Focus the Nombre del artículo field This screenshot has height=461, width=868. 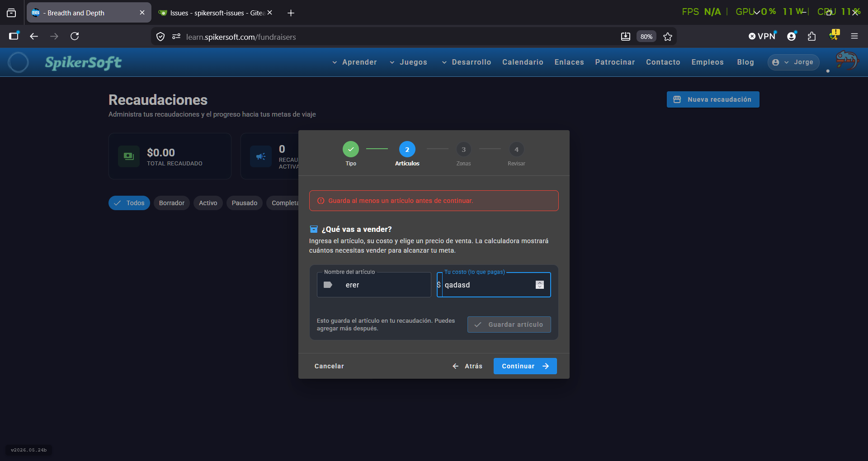tap(374, 285)
